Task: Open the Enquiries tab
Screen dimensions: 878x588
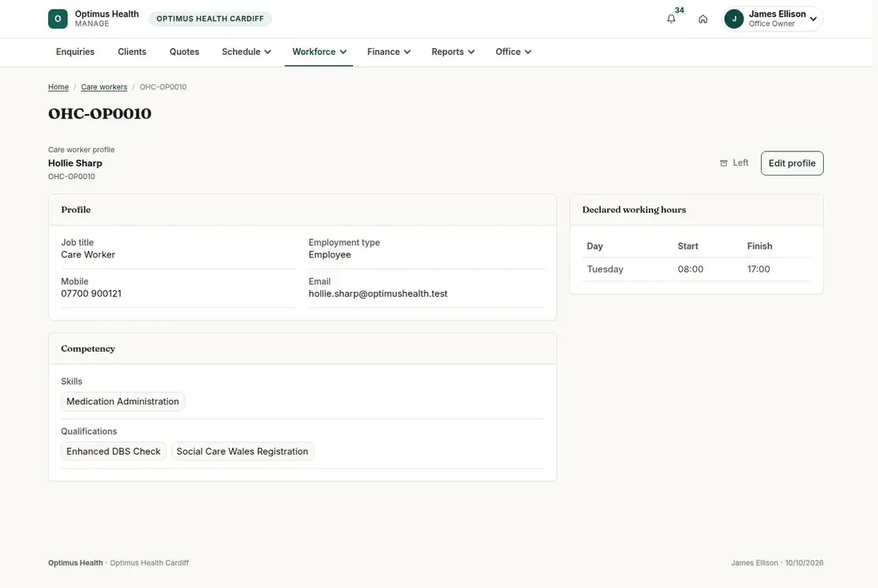Action: [x=75, y=52]
